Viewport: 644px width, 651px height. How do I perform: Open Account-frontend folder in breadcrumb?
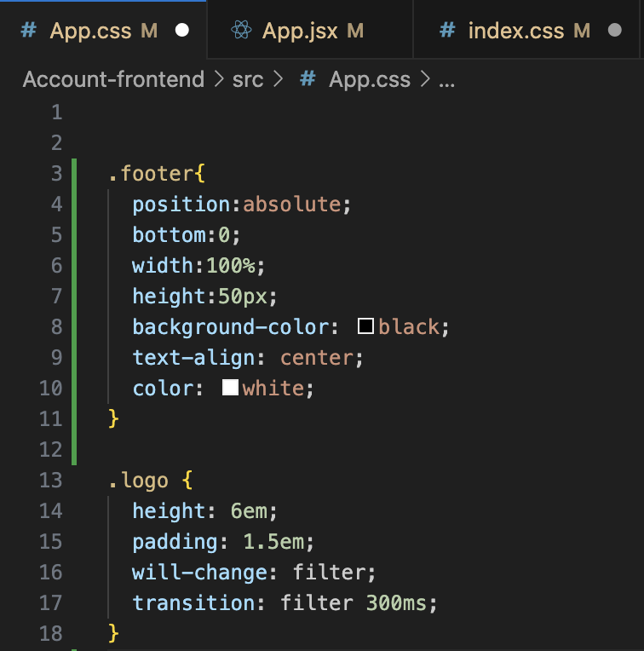[113, 80]
